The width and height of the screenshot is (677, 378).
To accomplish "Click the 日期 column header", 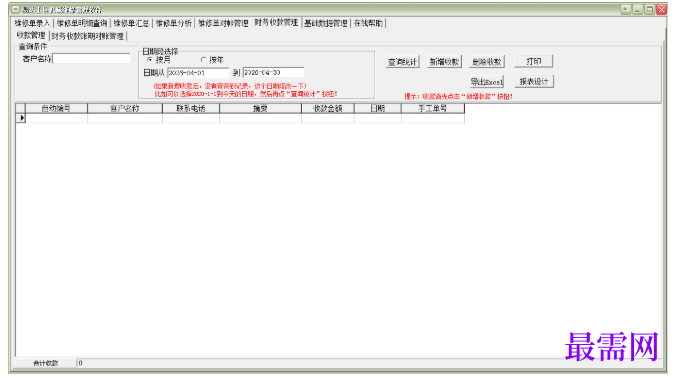I will (378, 108).
